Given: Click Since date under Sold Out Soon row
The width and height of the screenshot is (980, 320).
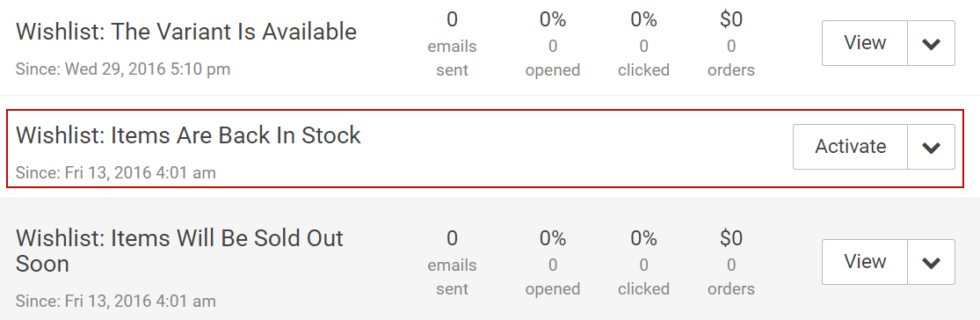Looking at the screenshot, I should coord(116,302).
